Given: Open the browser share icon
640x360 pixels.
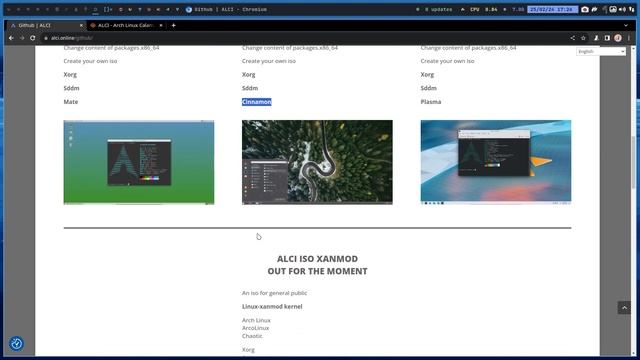Looking at the screenshot, I should pyautogui.click(x=573, y=38).
